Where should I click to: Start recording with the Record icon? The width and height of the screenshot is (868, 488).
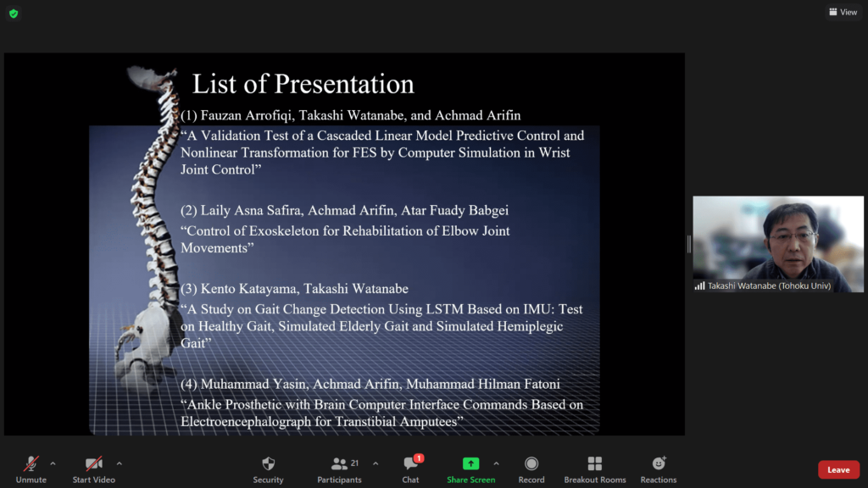coord(531,464)
